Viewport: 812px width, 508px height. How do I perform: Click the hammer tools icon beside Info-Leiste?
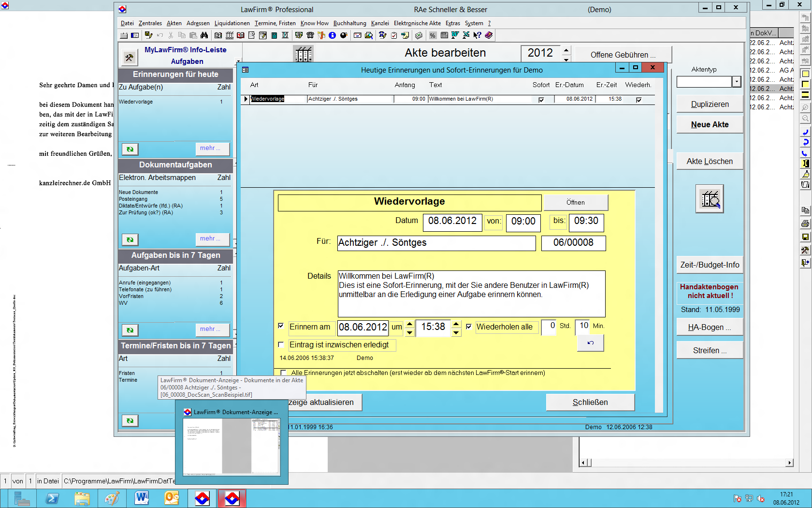[x=129, y=58]
